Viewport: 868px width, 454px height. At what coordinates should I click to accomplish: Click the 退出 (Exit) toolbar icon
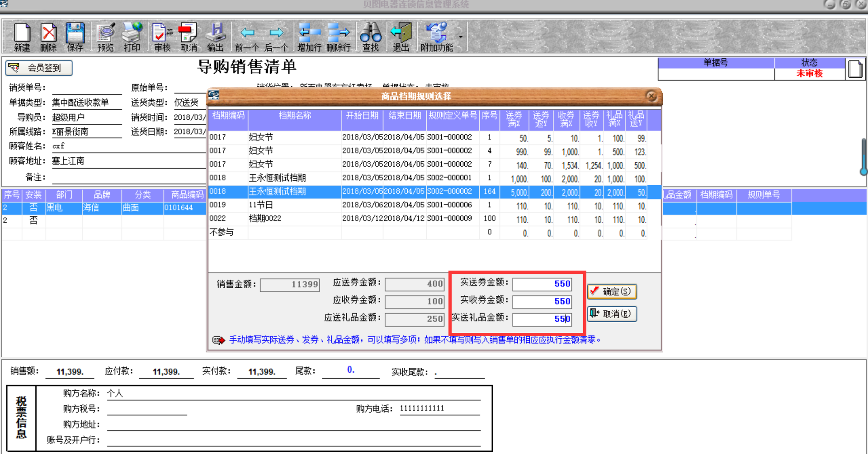point(401,37)
